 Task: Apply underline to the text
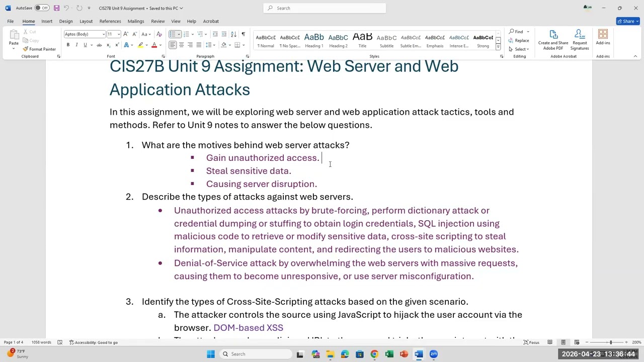(85, 45)
